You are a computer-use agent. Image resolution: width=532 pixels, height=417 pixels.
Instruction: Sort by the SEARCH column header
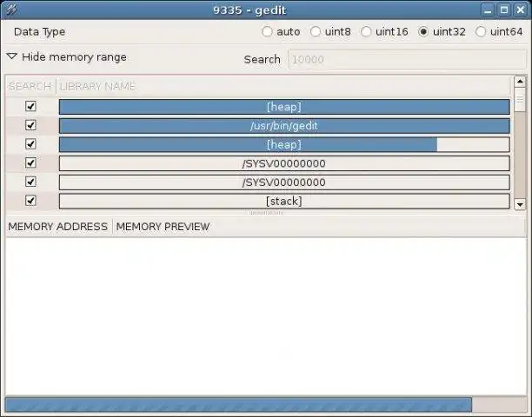pyautogui.click(x=30, y=87)
